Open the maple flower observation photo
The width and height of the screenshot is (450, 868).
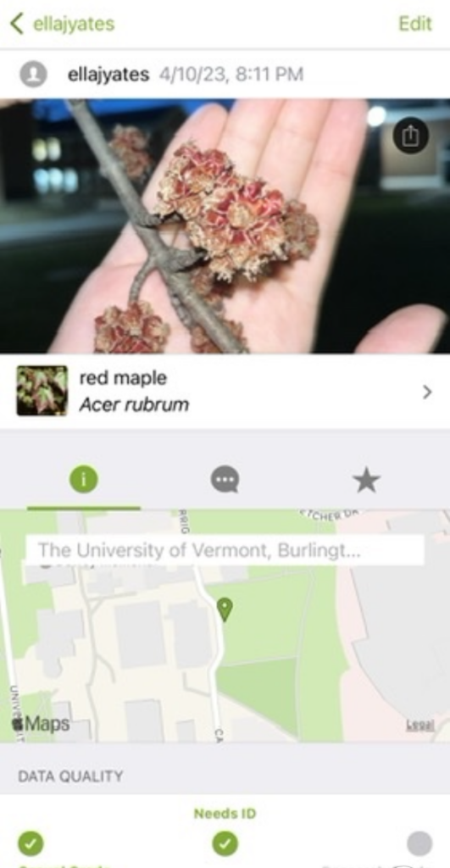coord(225,225)
